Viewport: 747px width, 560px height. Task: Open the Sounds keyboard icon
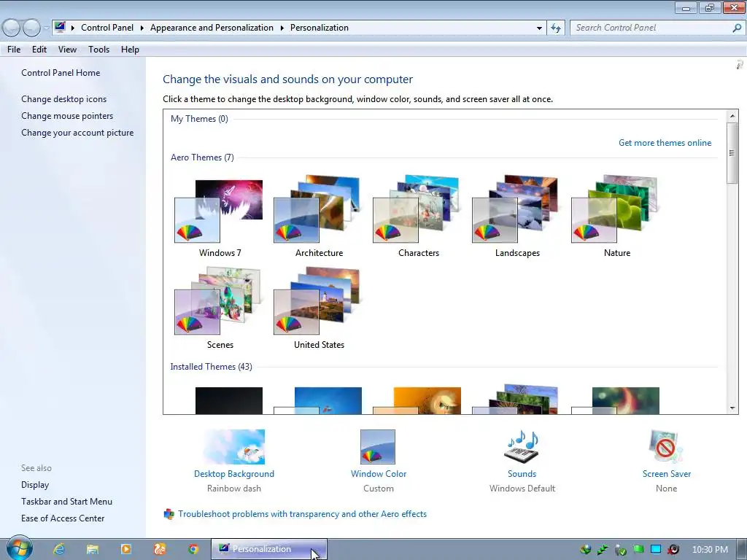[x=522, y=447]
